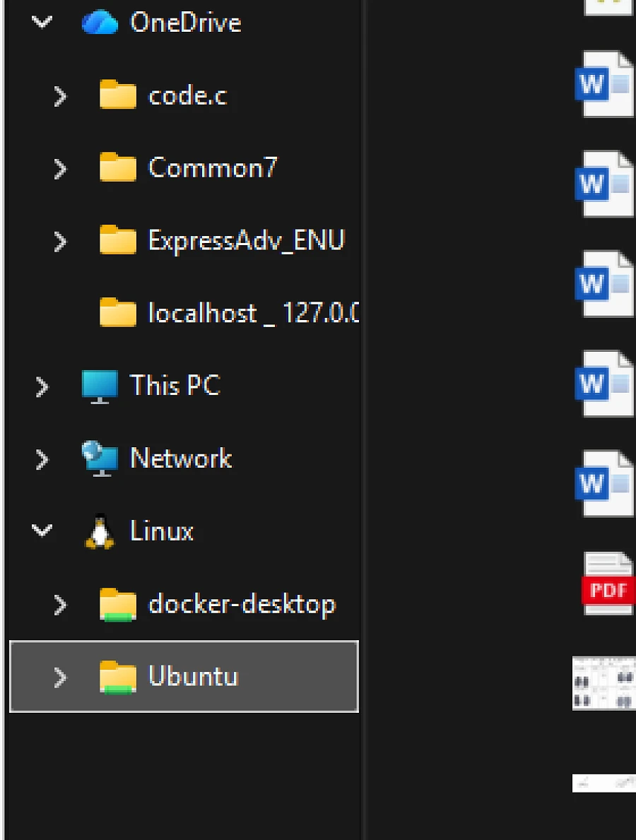Open the code.c folder label
The width and height of the screenshot is (636, 840).
187,95
